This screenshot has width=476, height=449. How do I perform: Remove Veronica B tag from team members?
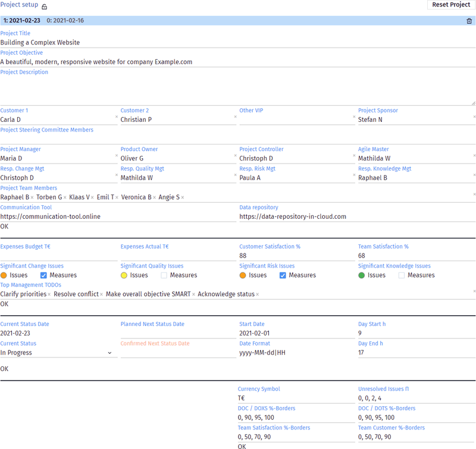coord(155,197)
